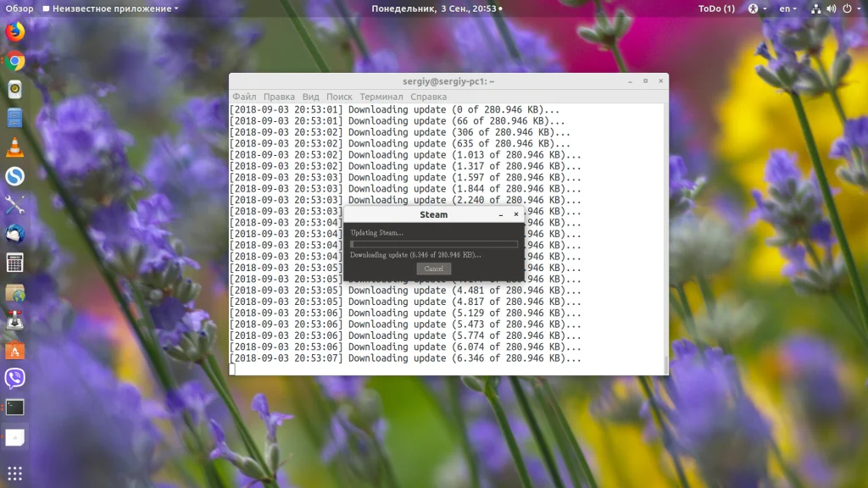Open the system power menu
The height and width of the screenshot is (488, 868).
[x=851, y=8]
